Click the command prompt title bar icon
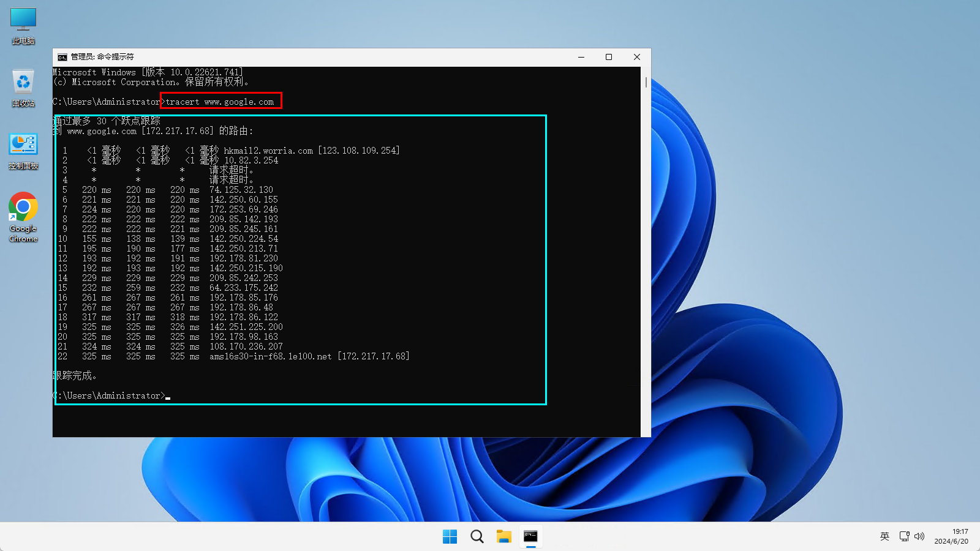Image resolution: width=980 pixels, height=551 pixels. coord(62,57)
